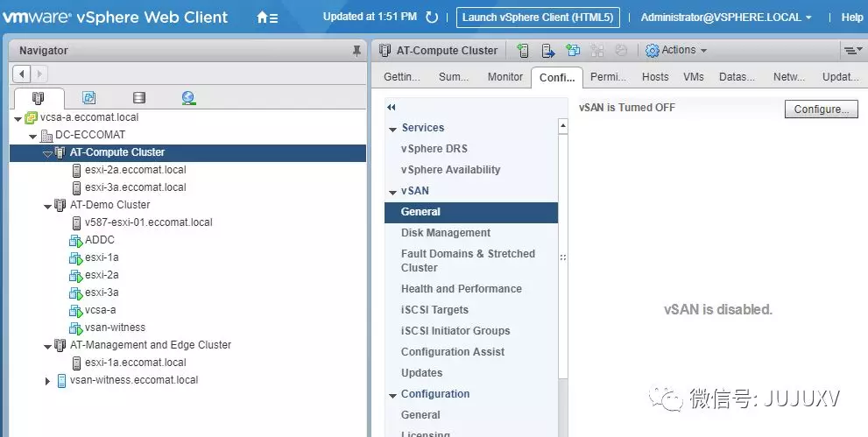The width and height of the screenshot is (868, 437).
Task: Open the Actions dropdown menu
Action: click(676, 50)
